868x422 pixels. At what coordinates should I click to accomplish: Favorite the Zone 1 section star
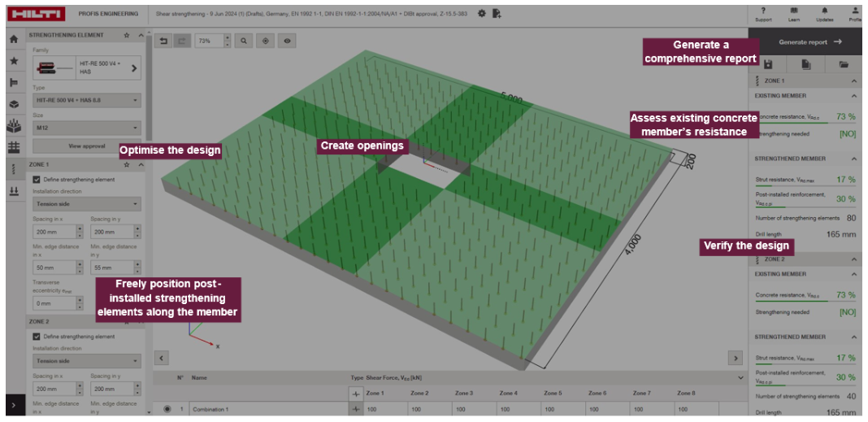(x=127, y=164)
